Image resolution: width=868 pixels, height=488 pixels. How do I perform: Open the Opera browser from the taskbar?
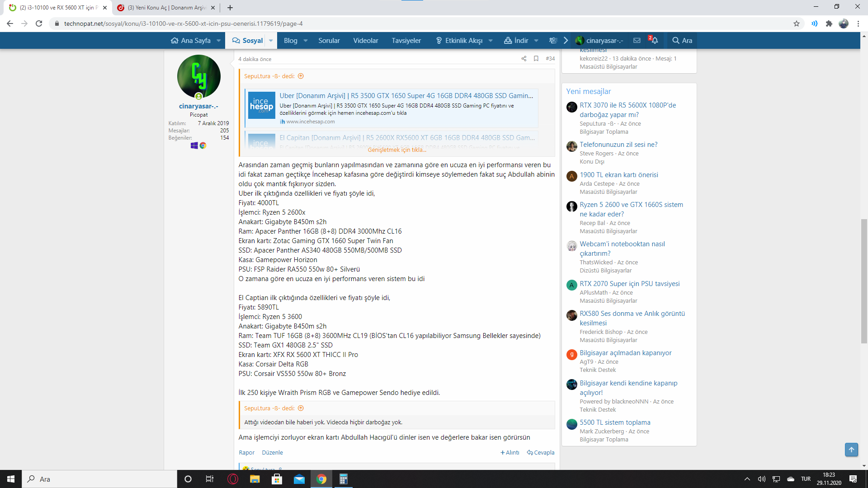(233, 479)
